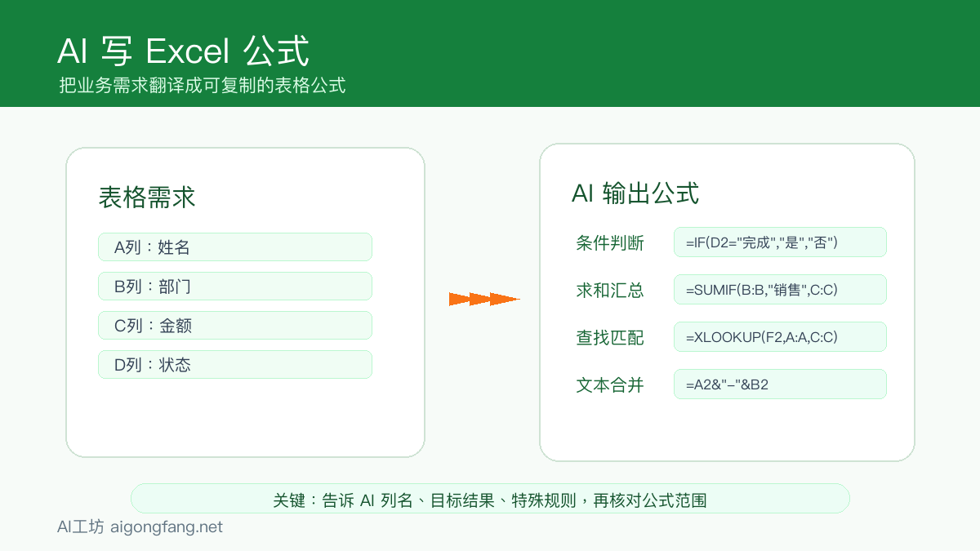This screenshot has height=551, width=980.
Task: Click the 求和汇总 label
Action: (610, 290)
